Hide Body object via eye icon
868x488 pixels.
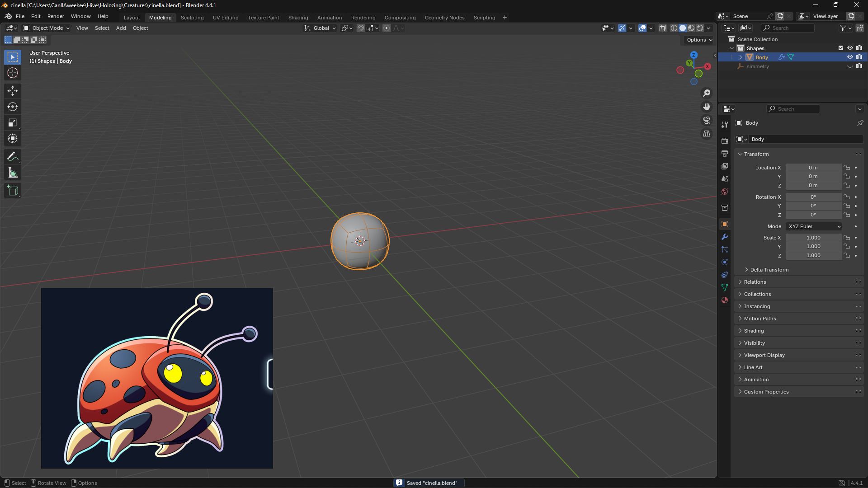850,57
